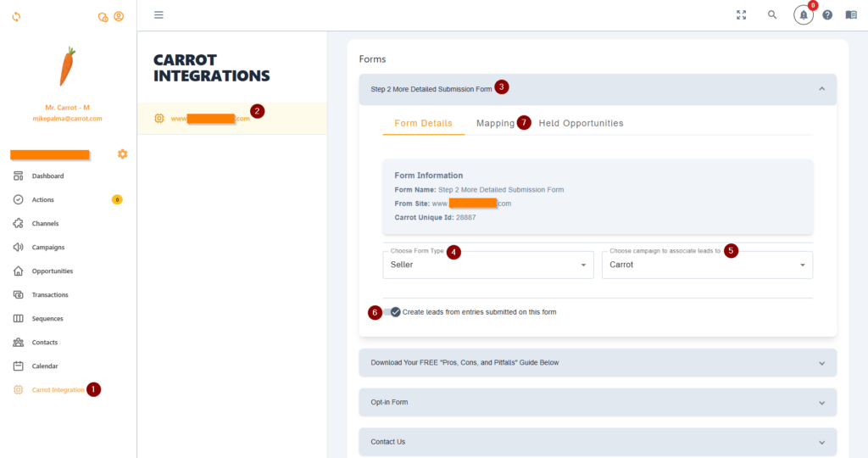Toggle the hamburger menu icon
The height and width of the screenshot is (458, 868).
tap(159, 15)
